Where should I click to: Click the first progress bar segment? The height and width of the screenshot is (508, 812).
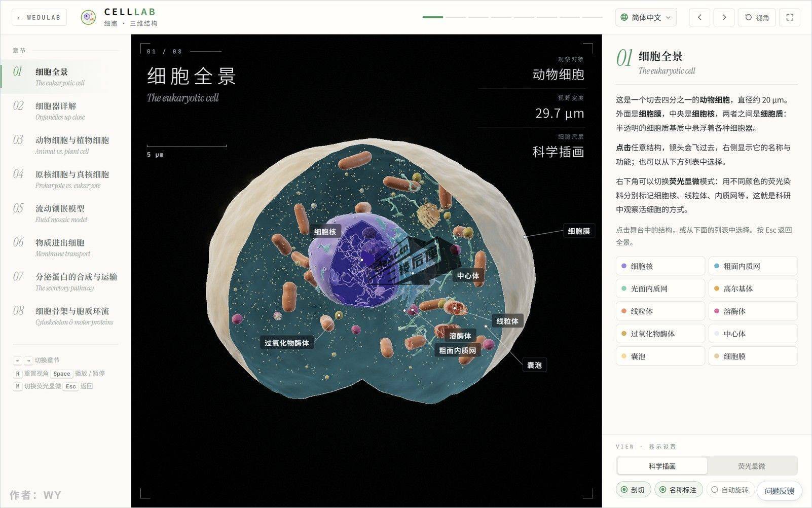432,17
